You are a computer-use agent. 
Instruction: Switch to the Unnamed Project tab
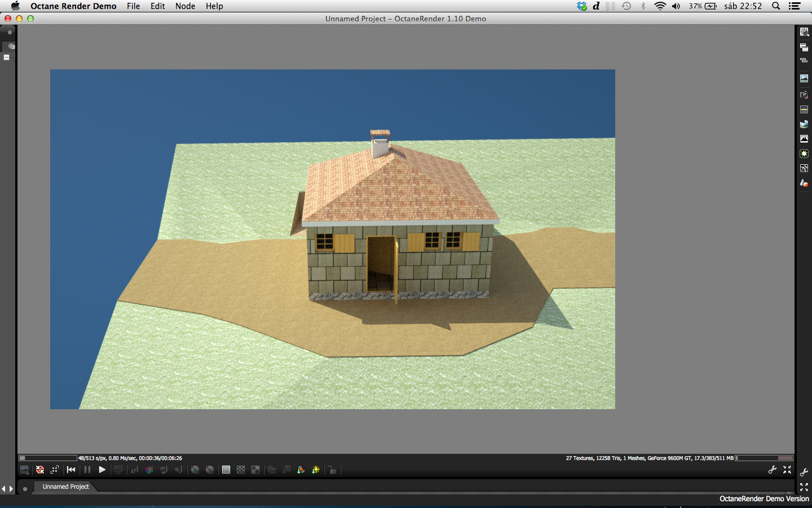coord(66,487)
